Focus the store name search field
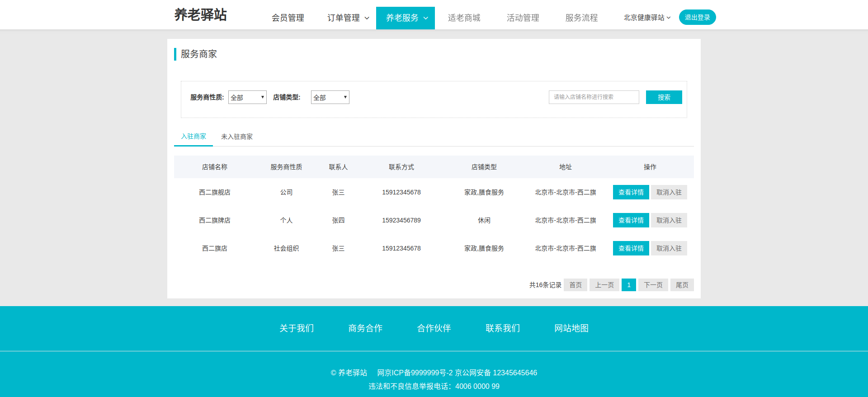 point(594,97)
